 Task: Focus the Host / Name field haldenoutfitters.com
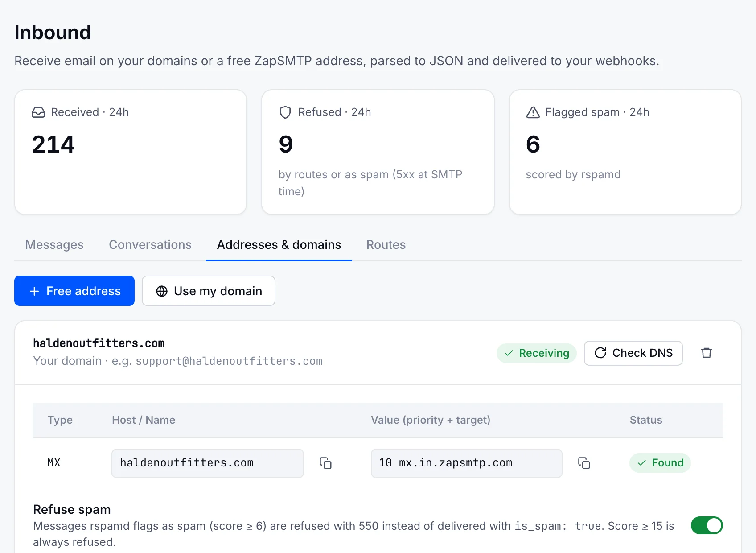pyautogui.click(x=208, y=463)
